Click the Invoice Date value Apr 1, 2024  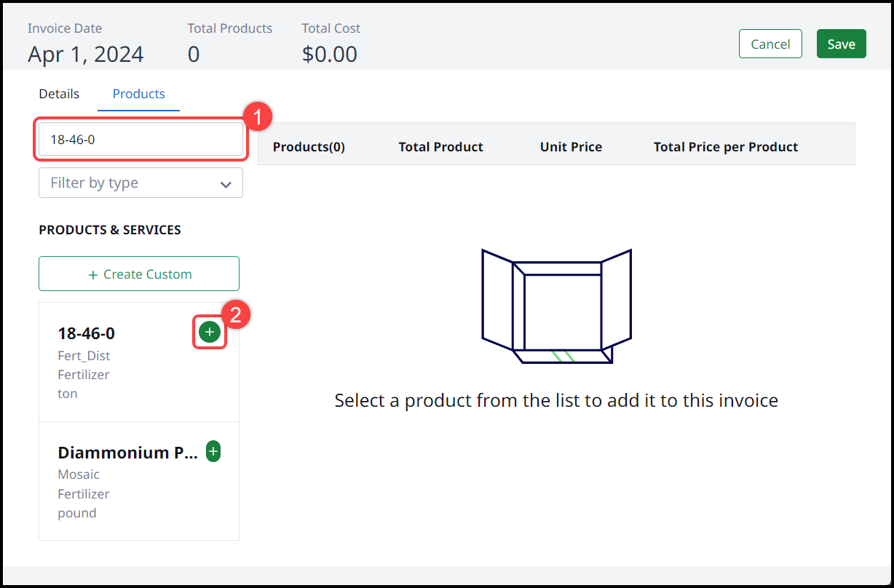coord(86,55)
